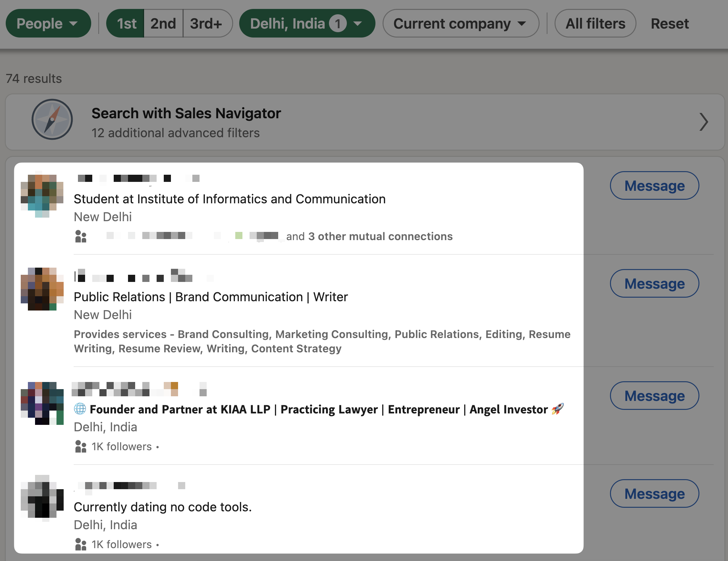The height and width of the screenshot is (561, 728).
Task: Expand the People filter dropdown
Action: point(48,24)
